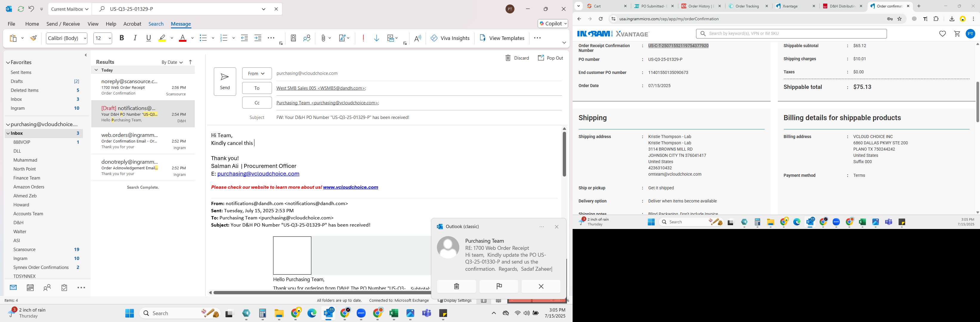This screenshot has height=322, width=980.
Task: Open the Microsoft Teams taskbar icon
Action: tap(427, 313)
